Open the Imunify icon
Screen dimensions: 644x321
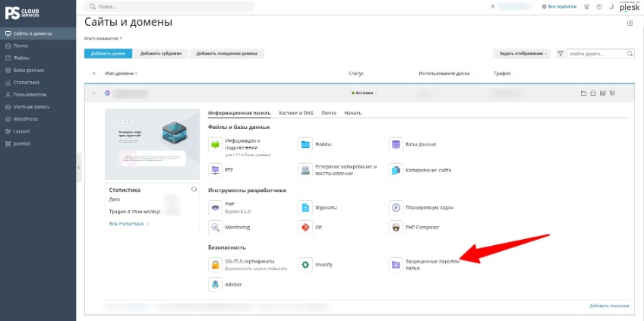pyautogui.click(x=305, y=265)
